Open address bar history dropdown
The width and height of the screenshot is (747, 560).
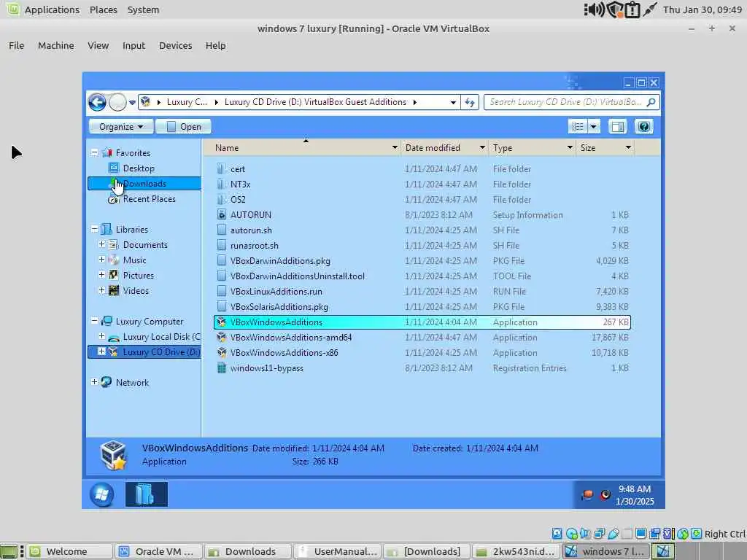coord(453,102)
